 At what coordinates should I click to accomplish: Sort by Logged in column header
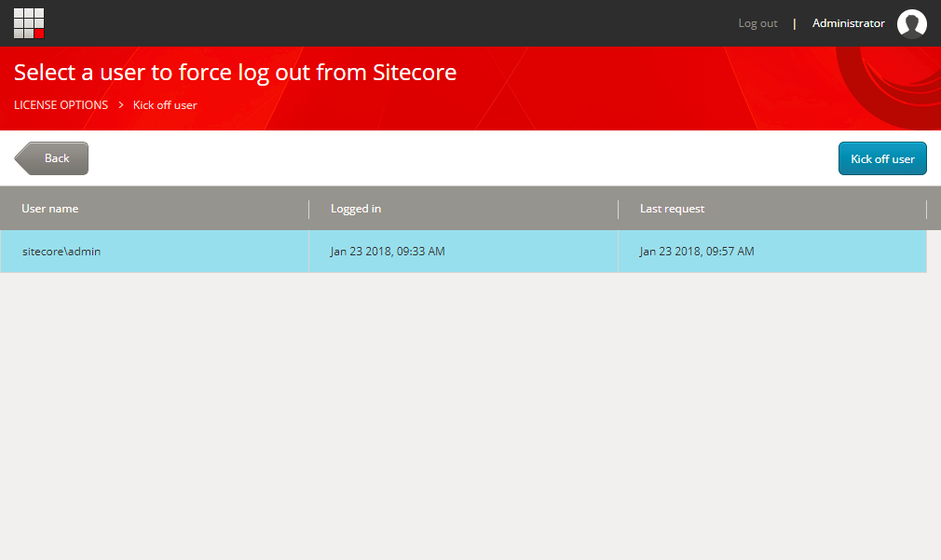(x=463, y=209)
